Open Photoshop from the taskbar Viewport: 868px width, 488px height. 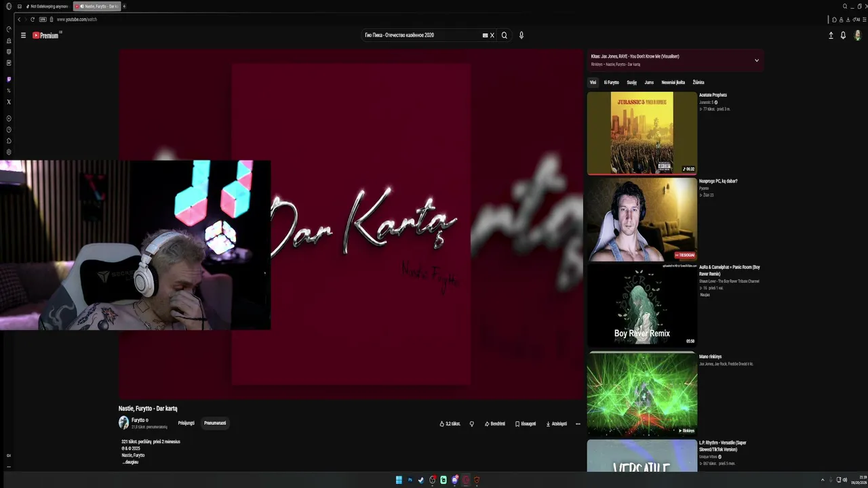coord(410,480)
